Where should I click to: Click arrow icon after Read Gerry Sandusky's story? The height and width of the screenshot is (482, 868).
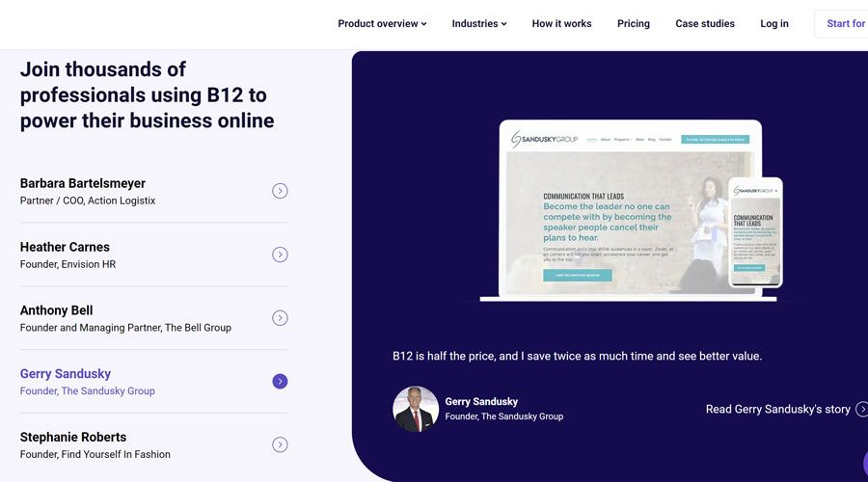click(861, 410)
